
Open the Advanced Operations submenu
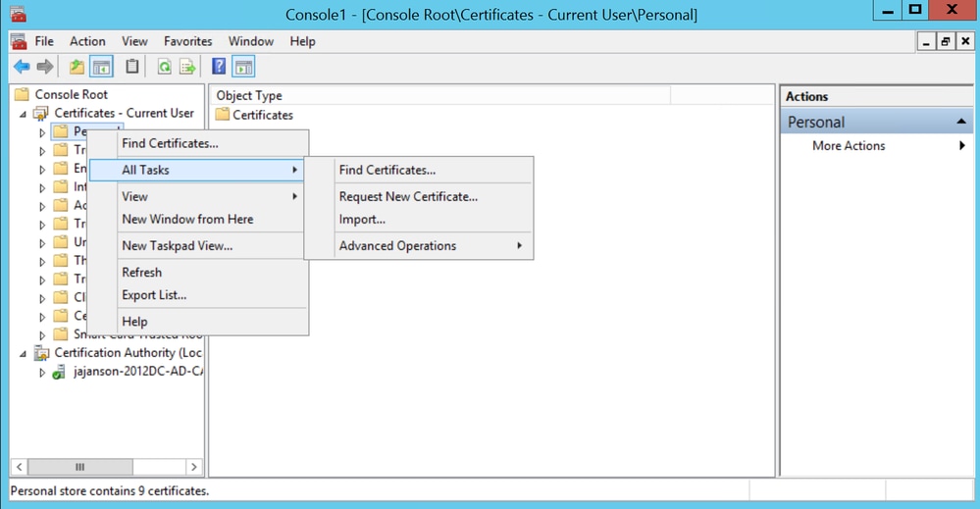point(419,245)
